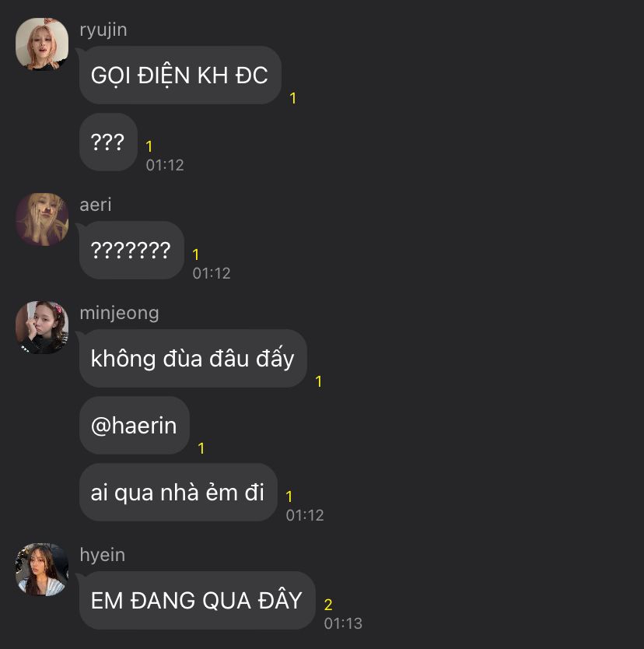
Task: View hyein's profile photo
Action: [x=42, y=570]
